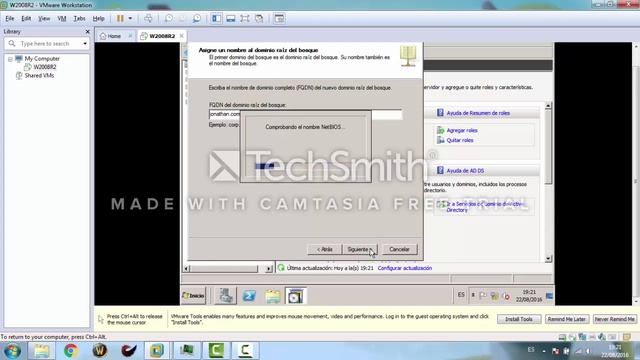This screenshot has width=640, height=360.
Task: Click horizontal scrollbar right arrow
Action: (x=269, y=269)
